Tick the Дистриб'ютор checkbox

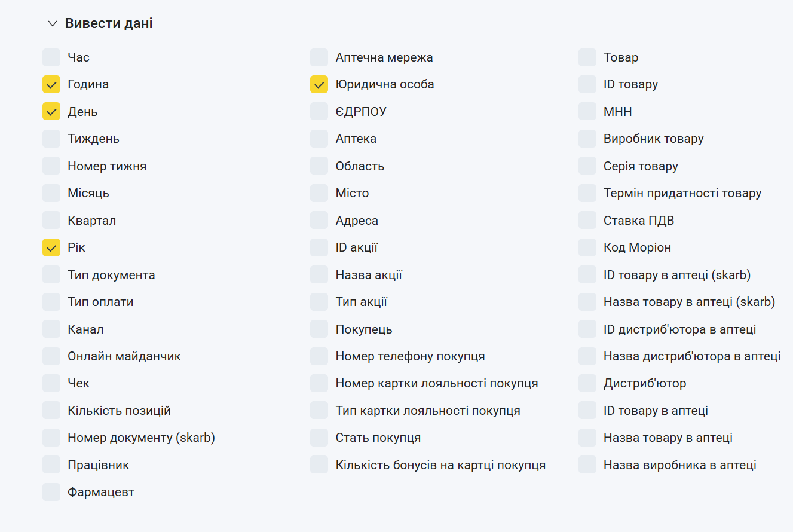click(587, 383)
